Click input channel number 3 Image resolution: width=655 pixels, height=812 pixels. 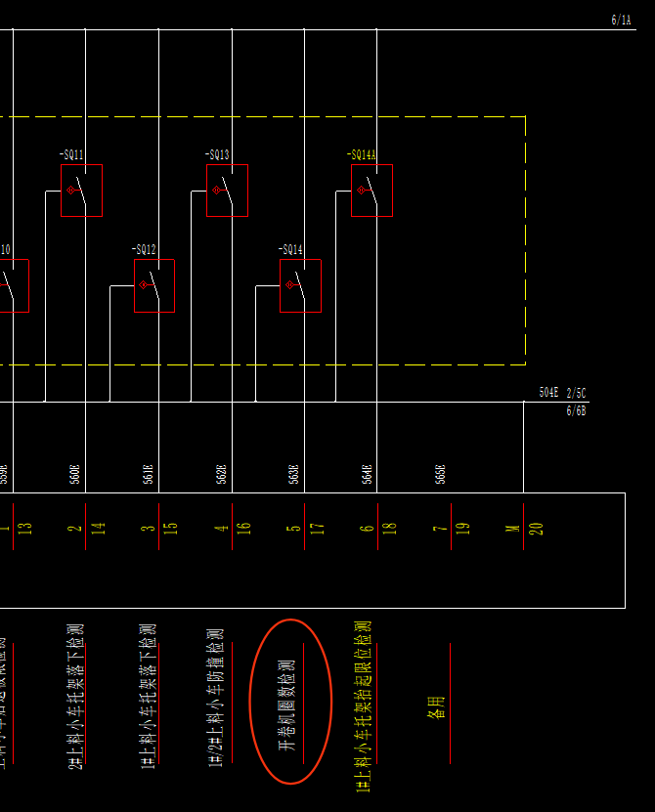pyautogui.click(x=149, y=529)
